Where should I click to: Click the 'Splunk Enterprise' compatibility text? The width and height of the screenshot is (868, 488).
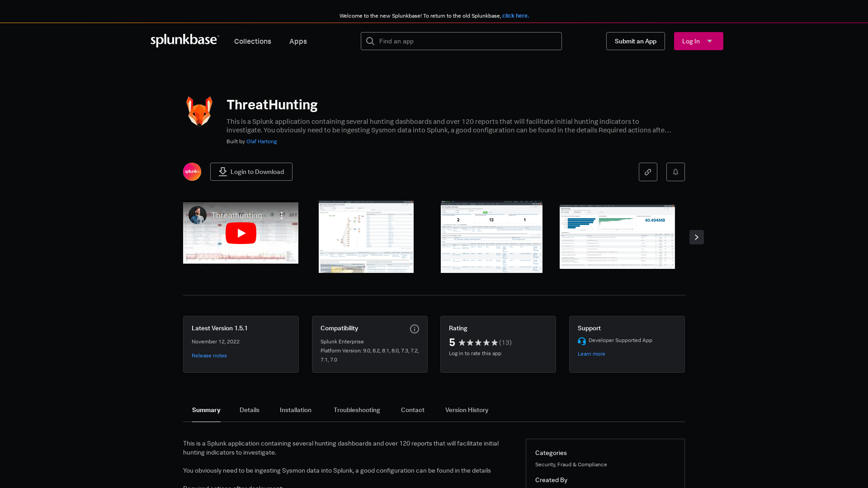click(x=342, y=342)
